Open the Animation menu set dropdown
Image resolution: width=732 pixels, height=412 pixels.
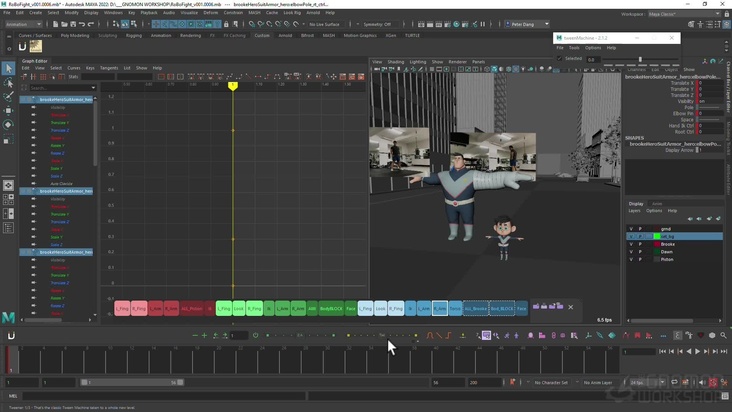click(x=22, y=24)
